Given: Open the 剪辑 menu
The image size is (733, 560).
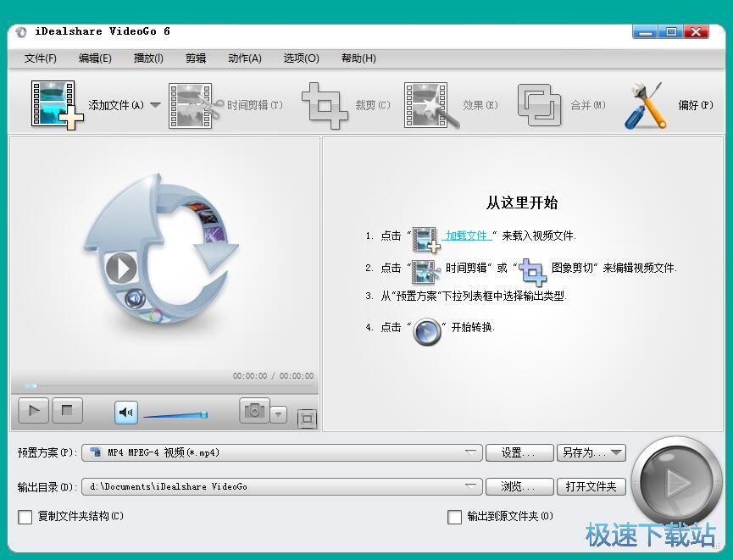Looking at the screenshot, I should (x=196, y=58).
